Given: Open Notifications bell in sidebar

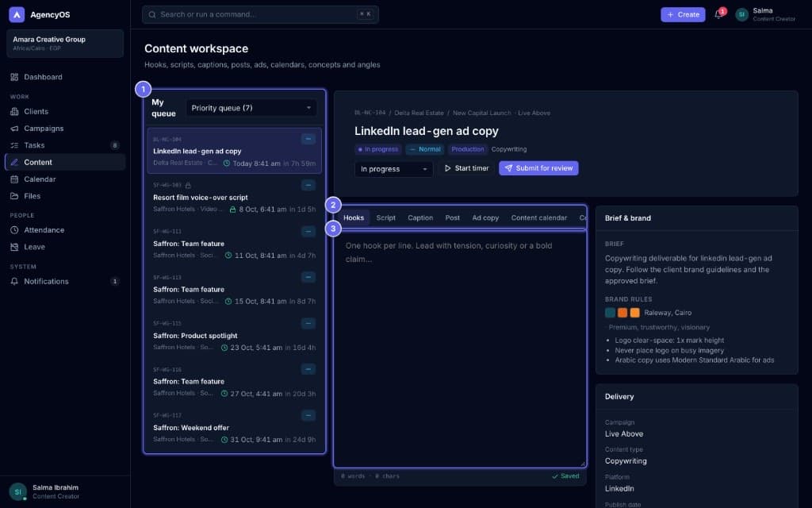Looking at the screenshot, I should point(14,282).
